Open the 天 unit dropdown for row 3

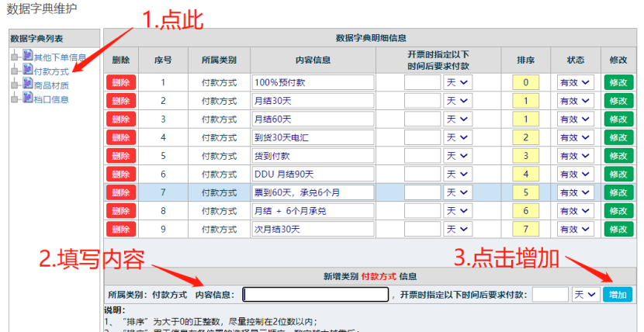[457, 119]
